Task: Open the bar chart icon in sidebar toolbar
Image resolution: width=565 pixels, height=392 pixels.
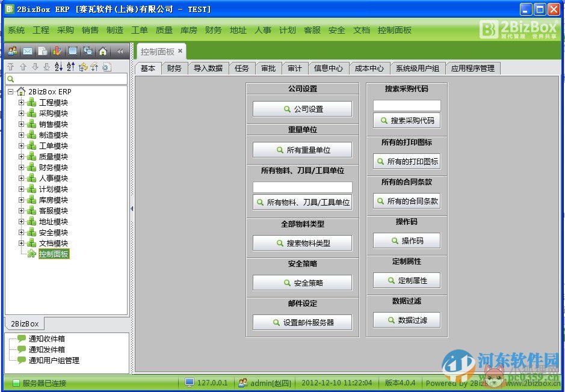Action: 58,52
